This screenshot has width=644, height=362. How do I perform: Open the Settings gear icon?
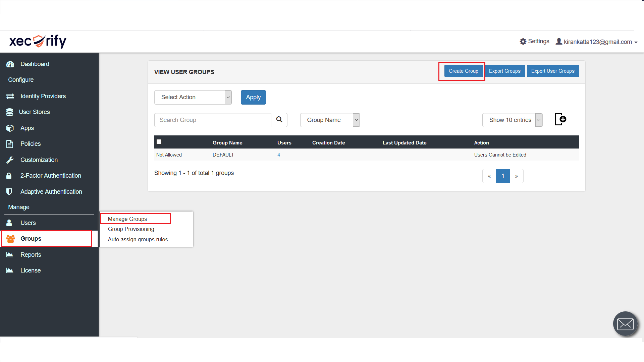(523, 42)
